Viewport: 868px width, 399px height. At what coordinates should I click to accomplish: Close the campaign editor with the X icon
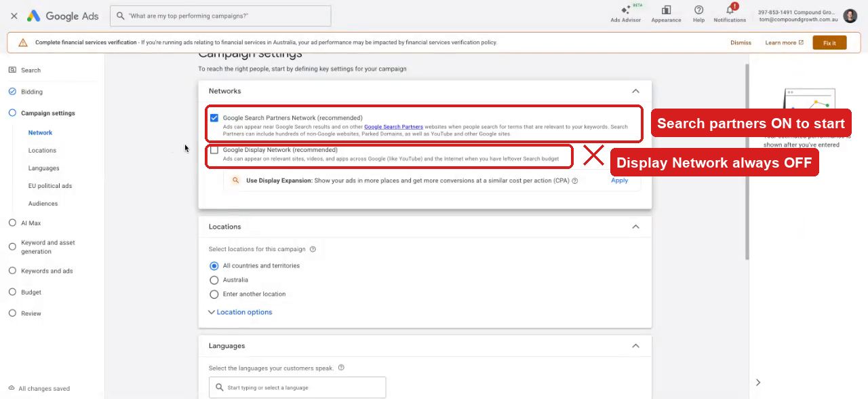14,16
